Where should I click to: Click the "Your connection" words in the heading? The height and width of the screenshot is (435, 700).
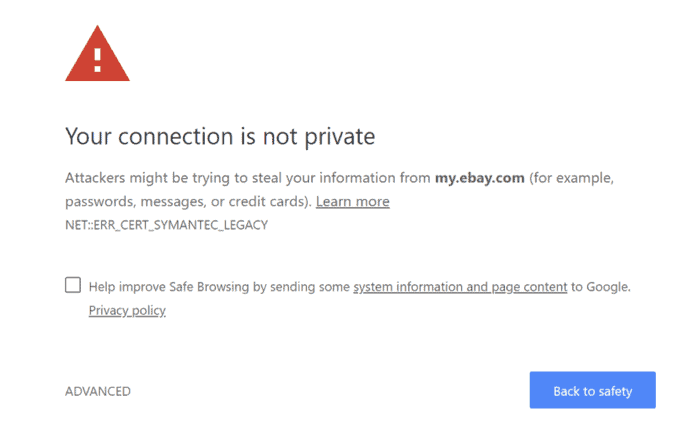pyautogui.click(x=139, y=136)
